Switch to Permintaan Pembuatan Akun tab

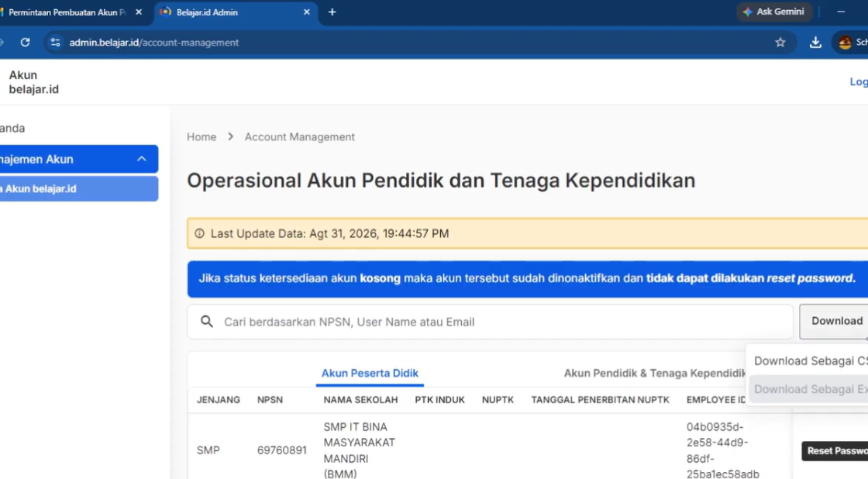65,12
